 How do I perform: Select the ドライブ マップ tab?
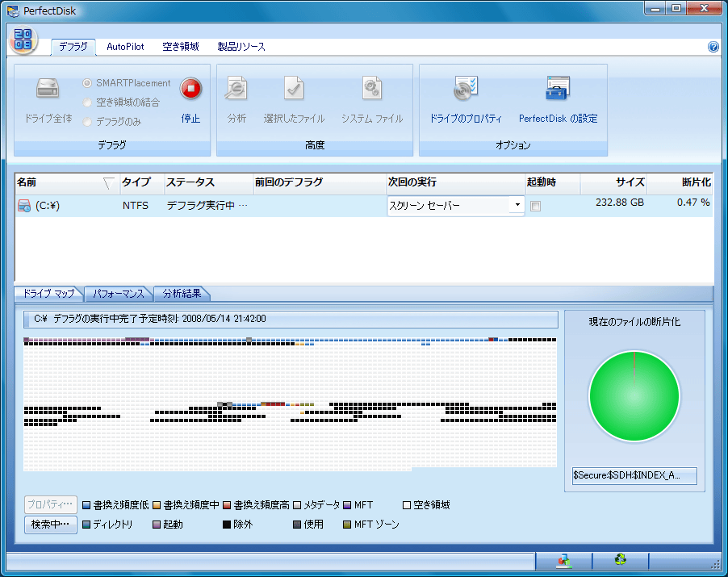coord(48,294)
